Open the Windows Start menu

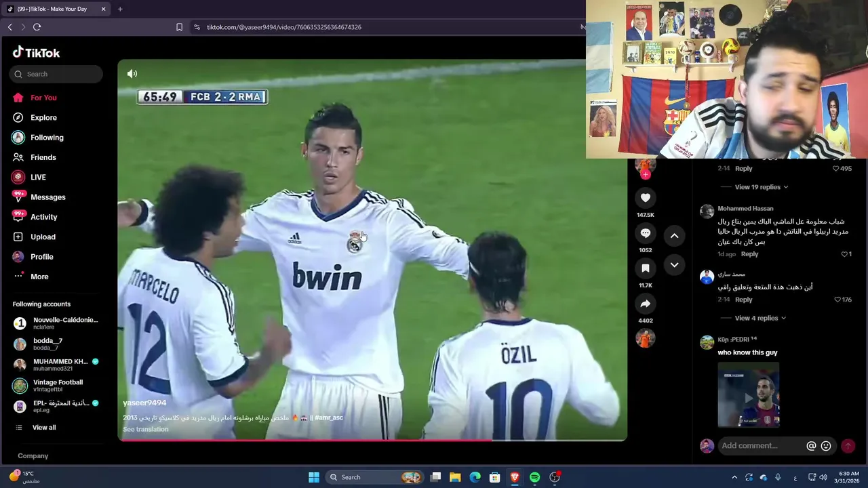313,477
